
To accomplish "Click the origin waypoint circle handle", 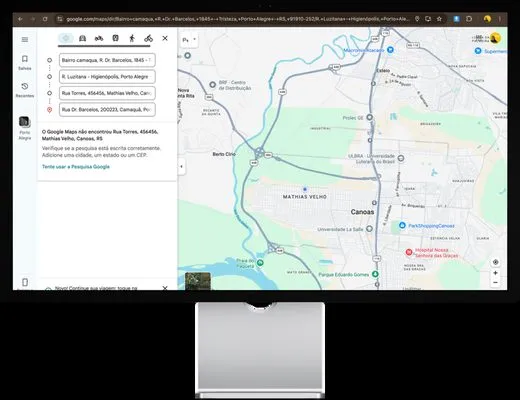I will click(x=49, y=60).
